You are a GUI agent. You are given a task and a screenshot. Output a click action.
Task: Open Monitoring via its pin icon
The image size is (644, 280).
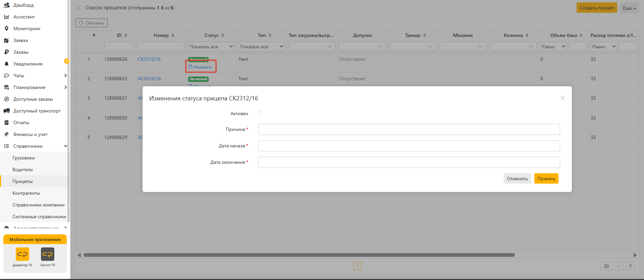click(x=6, y=29)
